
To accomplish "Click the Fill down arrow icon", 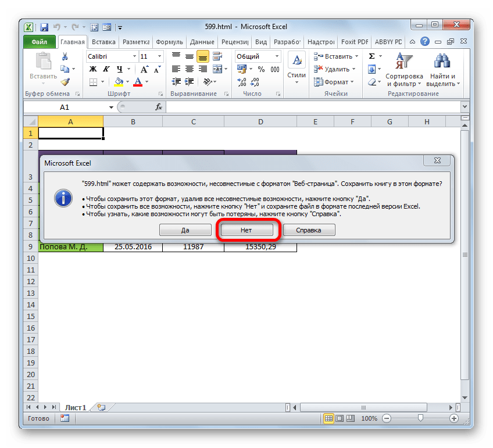I will (371, 69).
